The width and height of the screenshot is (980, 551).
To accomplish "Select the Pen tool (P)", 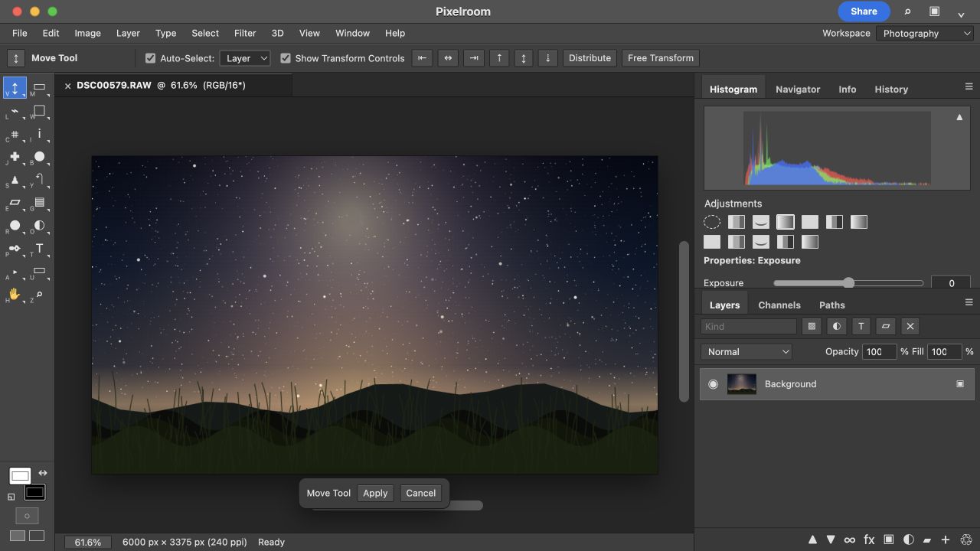I will 15,249.
